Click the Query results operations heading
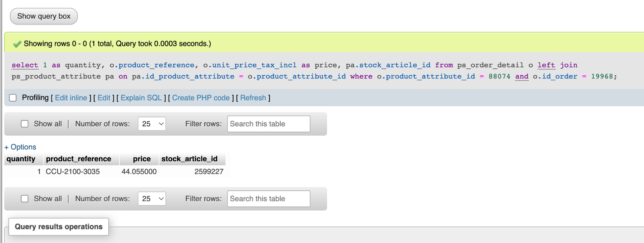644x243 pixels. point(59,227)
